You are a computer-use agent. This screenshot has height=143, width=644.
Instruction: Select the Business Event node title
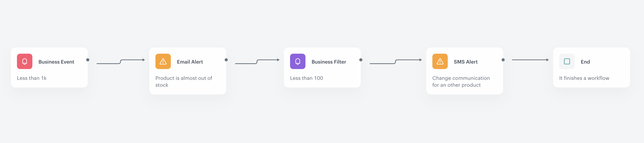[x=56, y=62]
